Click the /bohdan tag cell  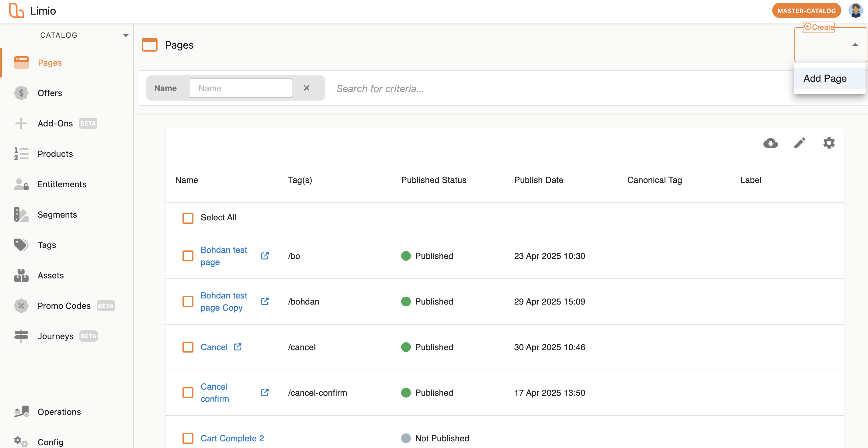[304, 302]
